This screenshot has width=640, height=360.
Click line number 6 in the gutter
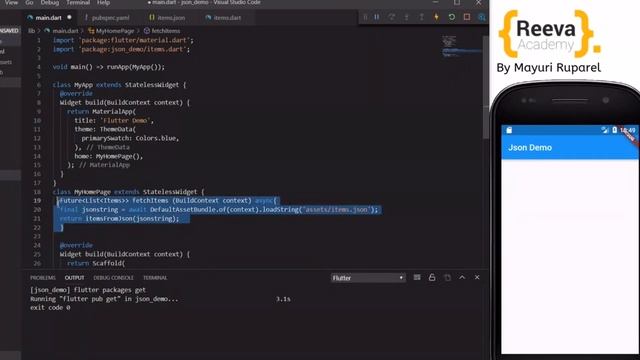39,85
